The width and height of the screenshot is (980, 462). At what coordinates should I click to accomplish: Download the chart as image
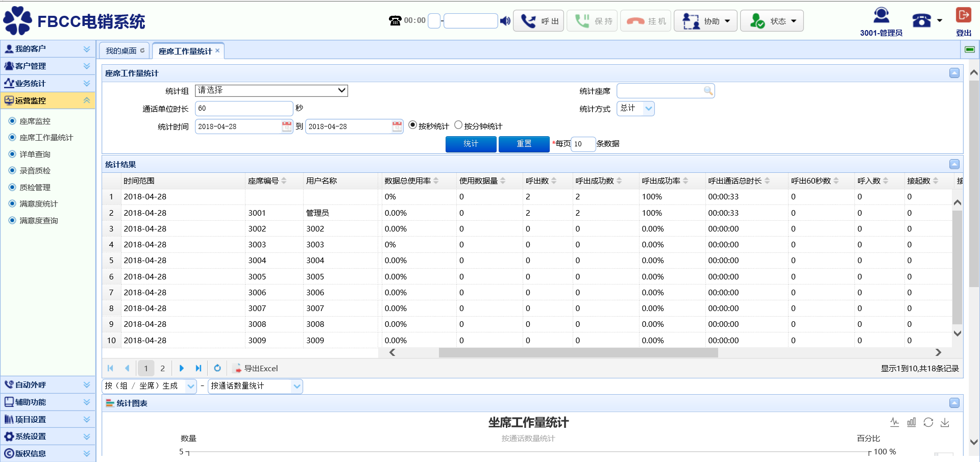pyautogui.click(x=945, y=422)
